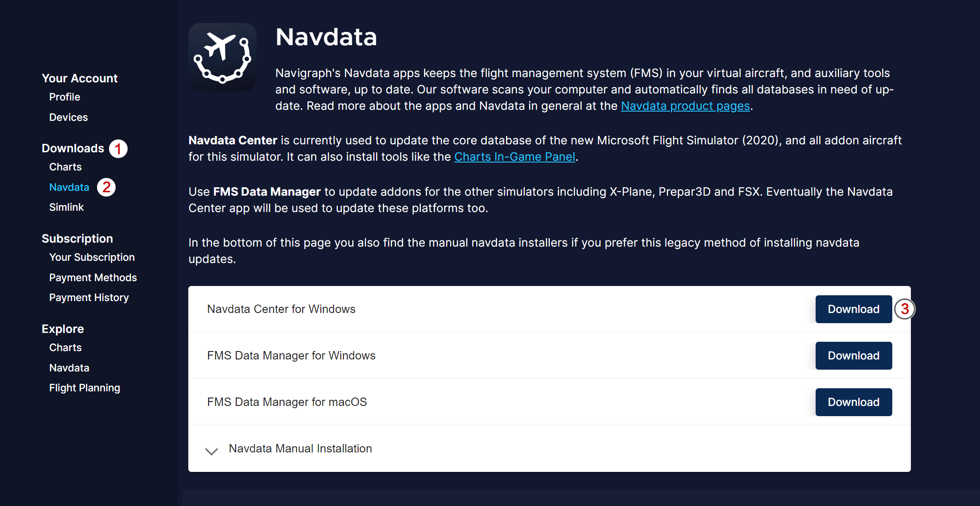This screenshot has height=506, width=980.
Task: Download FMS Data Manager for Windows
Action: [853, 355]
